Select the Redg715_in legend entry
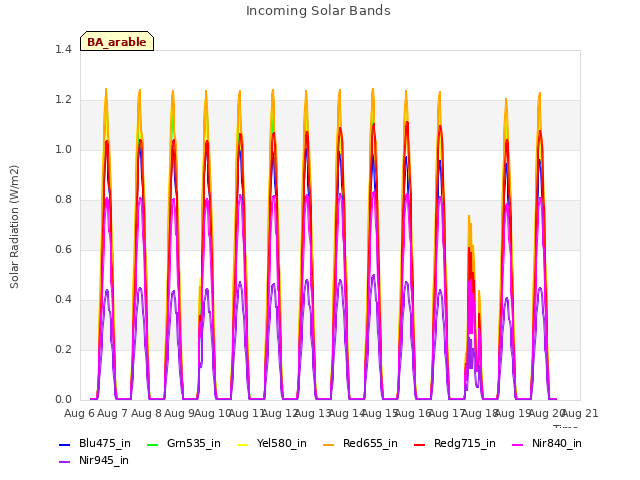Image resolution: width=640 pixels, height=480 pixels. (455, 444)
